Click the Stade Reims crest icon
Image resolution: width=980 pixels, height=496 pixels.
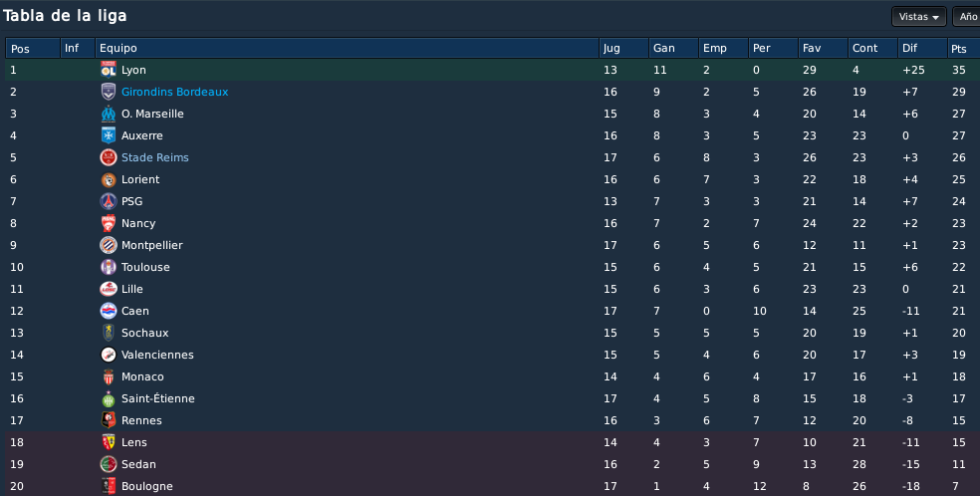pyautogui.click(x=109, y=157)
